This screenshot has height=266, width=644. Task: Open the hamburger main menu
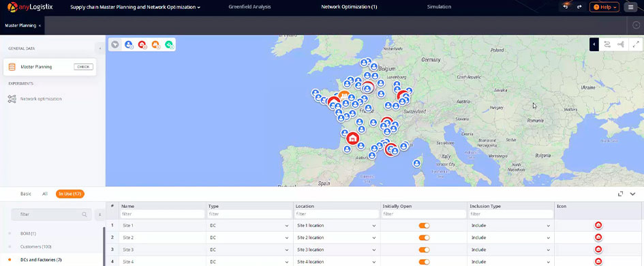tap(630, 7)
